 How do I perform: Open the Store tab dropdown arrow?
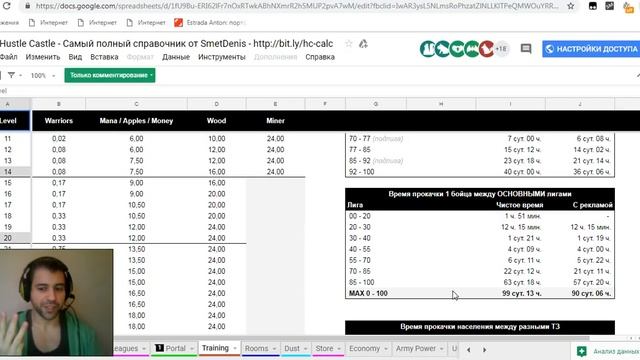(339, 349)
